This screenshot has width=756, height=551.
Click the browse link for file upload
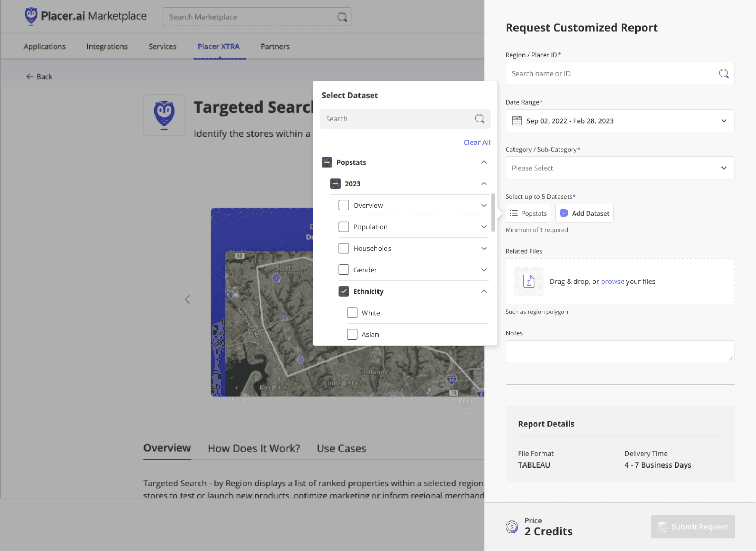click(612, 281)
